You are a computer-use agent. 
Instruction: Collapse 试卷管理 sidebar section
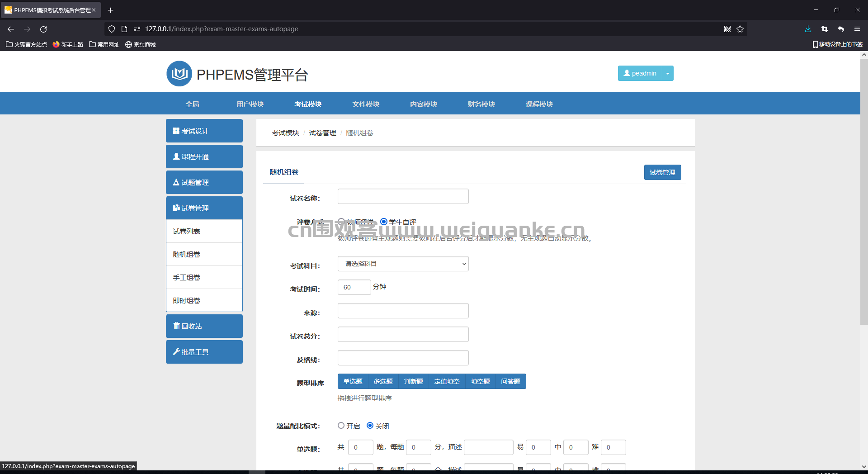pos(204,208)
